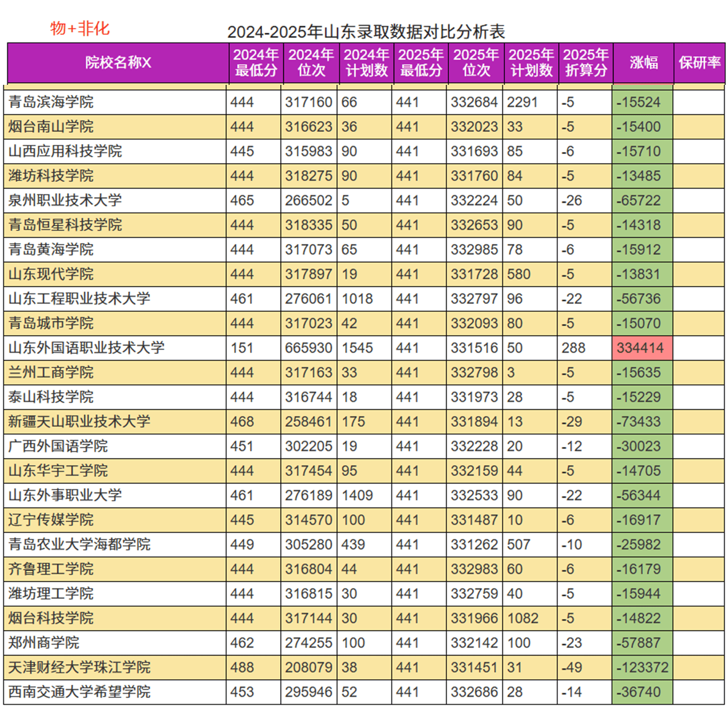The width and height of the screenshot is (728, 708).
Task: Select the row name 泰山科技学院
Action: click(x=51, y=397)
